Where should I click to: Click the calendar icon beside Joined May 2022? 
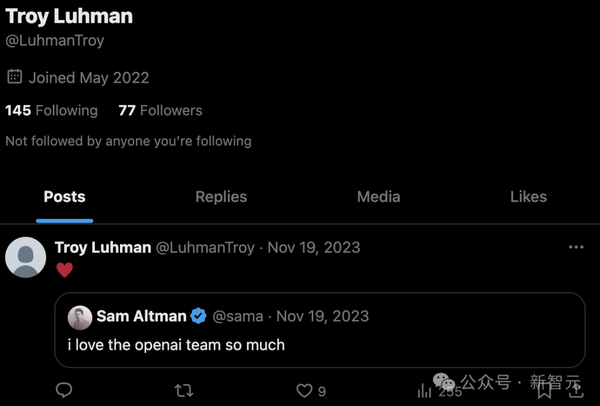click(x=14, y=77)
